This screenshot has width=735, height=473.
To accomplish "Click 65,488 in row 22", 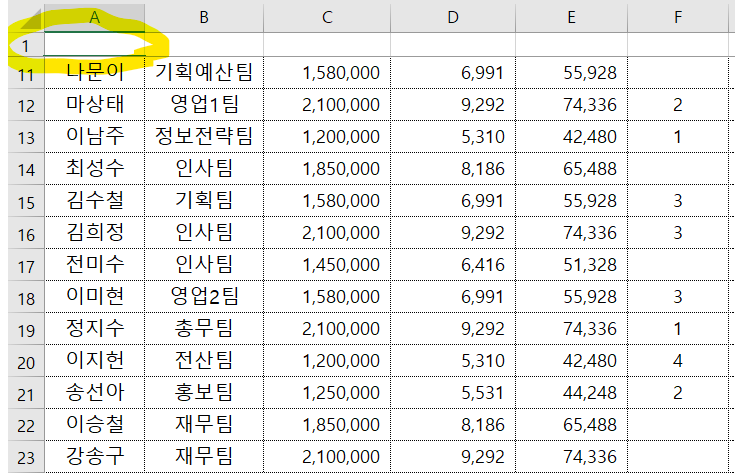I will [x=571, y=424].
